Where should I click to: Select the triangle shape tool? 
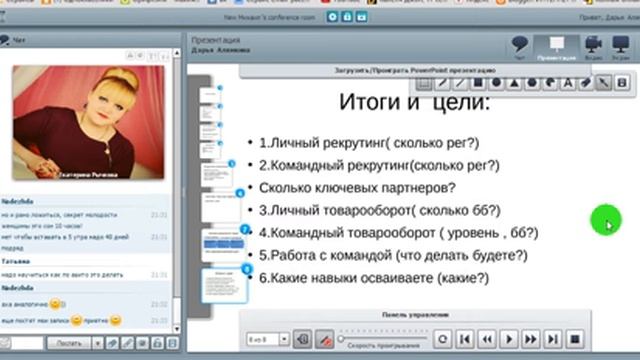514,83
